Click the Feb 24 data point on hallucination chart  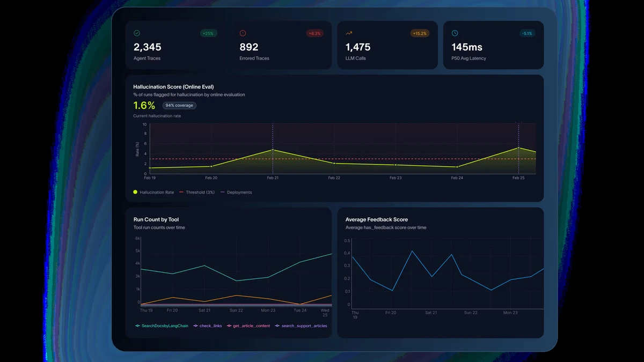[x=457, y=167]
